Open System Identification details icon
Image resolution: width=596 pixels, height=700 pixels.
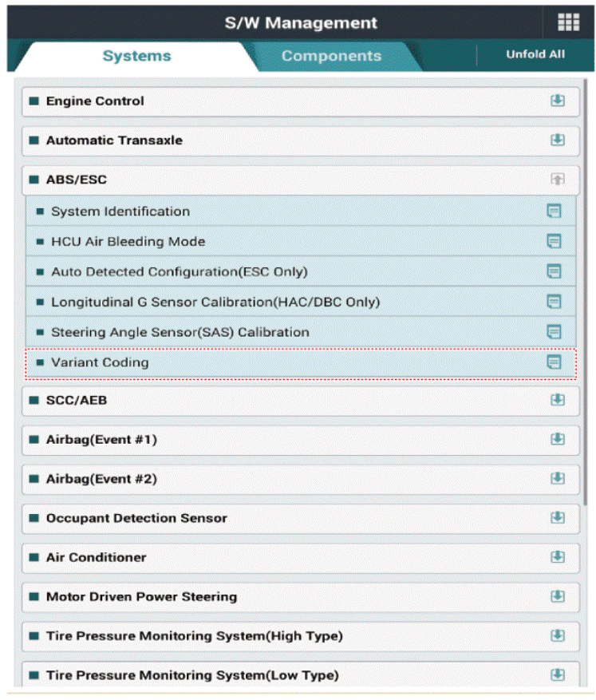(x=554, y=212)
